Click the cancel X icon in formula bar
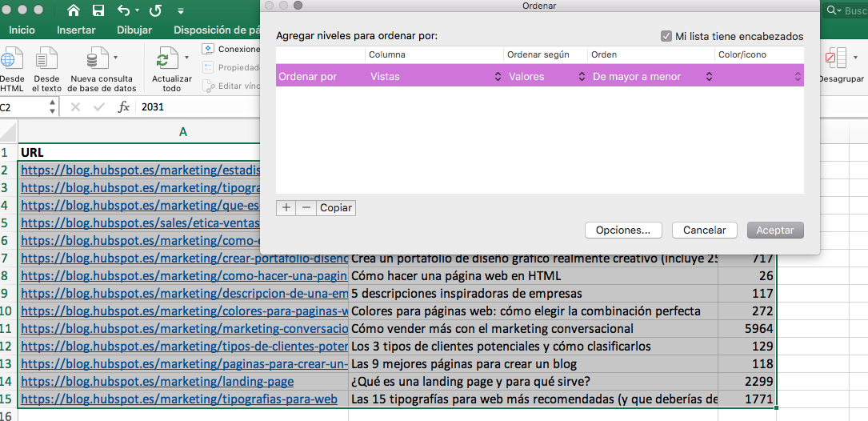Screen dimensions: 868x421 pos(75,107)
